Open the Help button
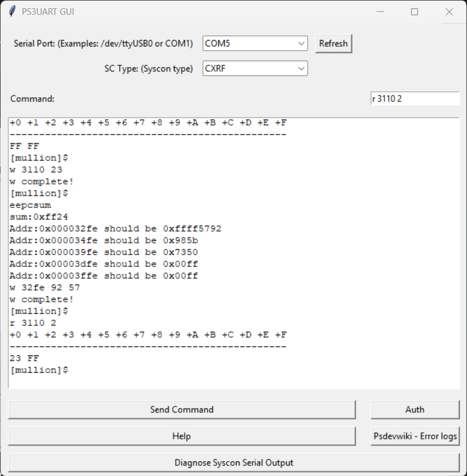This screenshot has height=476, width=467. (x=182, y=437)
